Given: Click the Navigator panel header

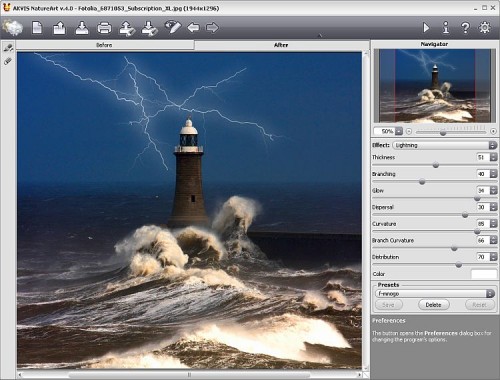Looking at the screenshot, I should coord(434,44).
